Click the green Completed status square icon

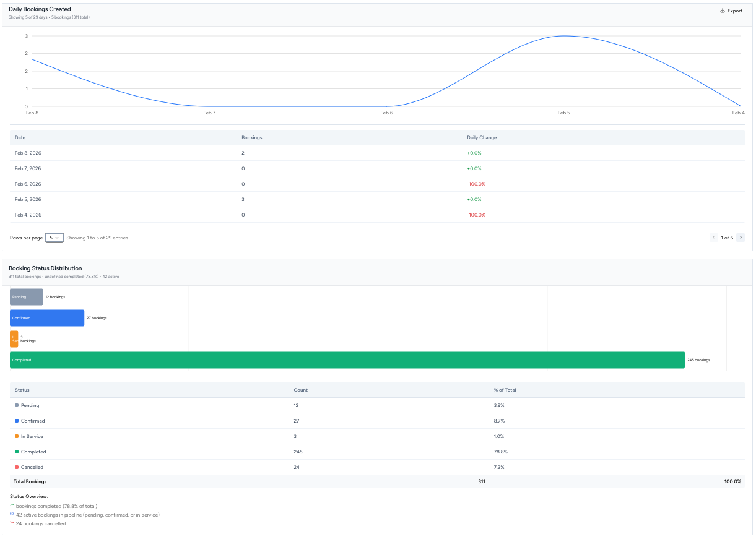(15, 452)
